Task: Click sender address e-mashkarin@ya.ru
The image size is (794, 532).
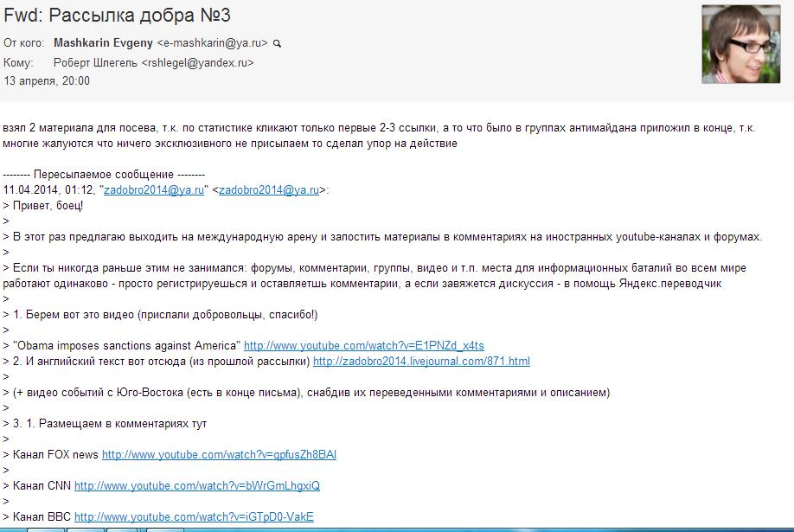Action: click(x=212, y=42)
